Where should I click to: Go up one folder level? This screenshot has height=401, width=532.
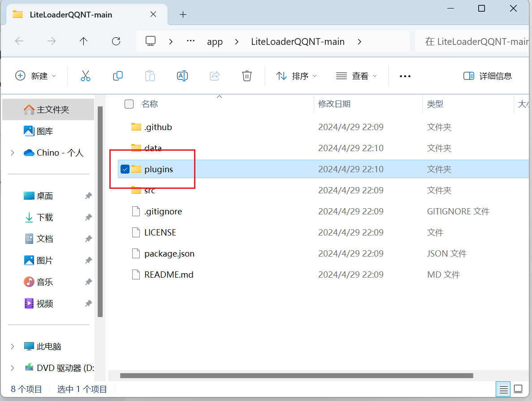pyautogui.click(x=83, y=41)
